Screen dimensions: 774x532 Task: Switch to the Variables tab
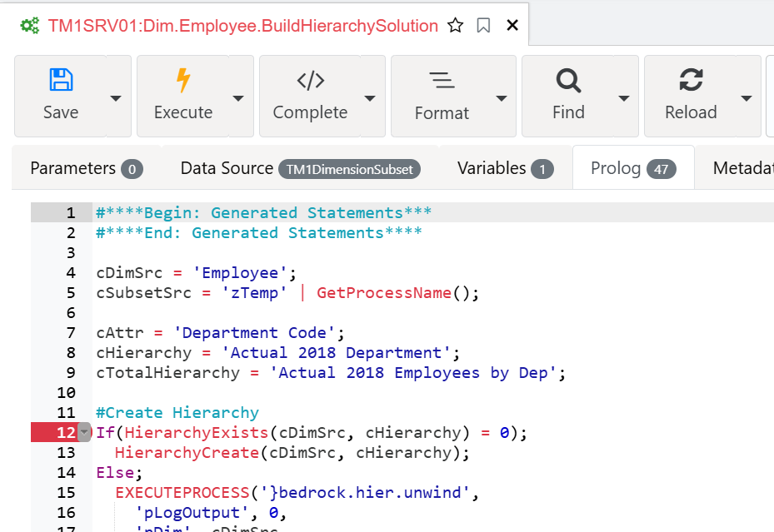tap(506, 168)
